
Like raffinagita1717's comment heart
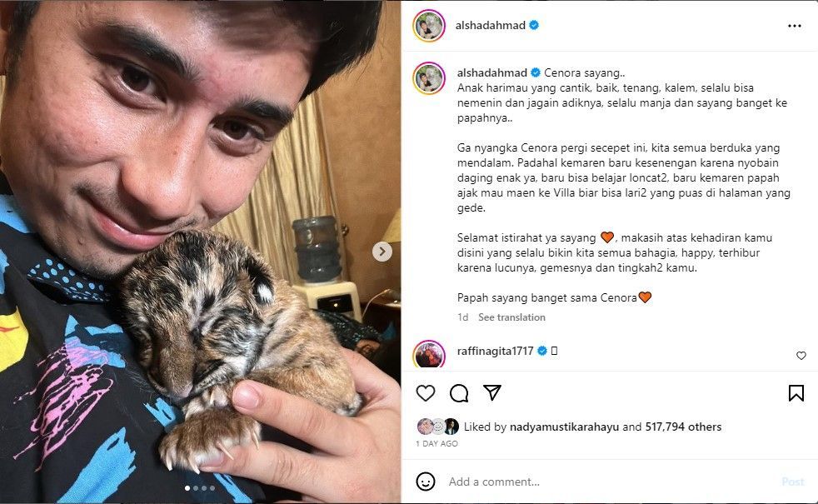pyautogui.click(x=801, y=356)
